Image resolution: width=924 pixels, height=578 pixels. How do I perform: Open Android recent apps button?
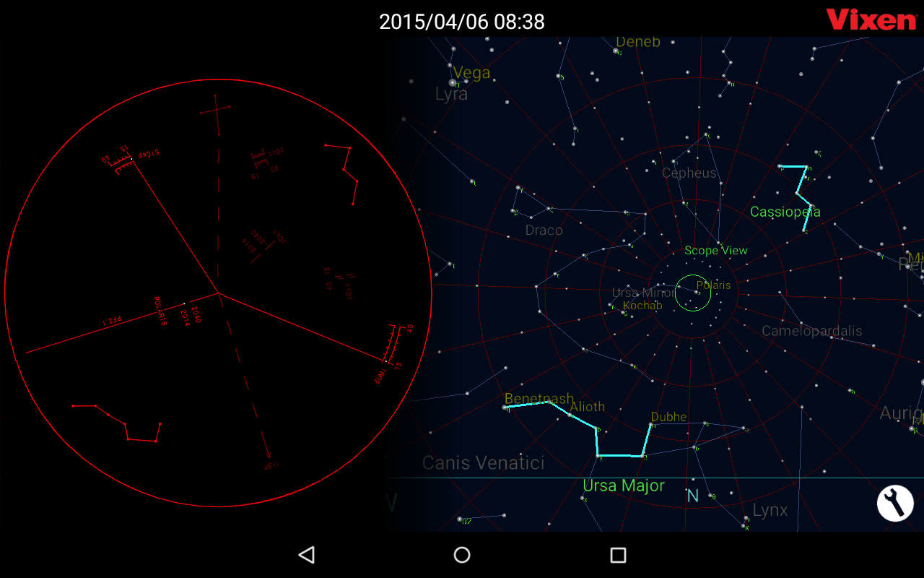pos(618,555)
